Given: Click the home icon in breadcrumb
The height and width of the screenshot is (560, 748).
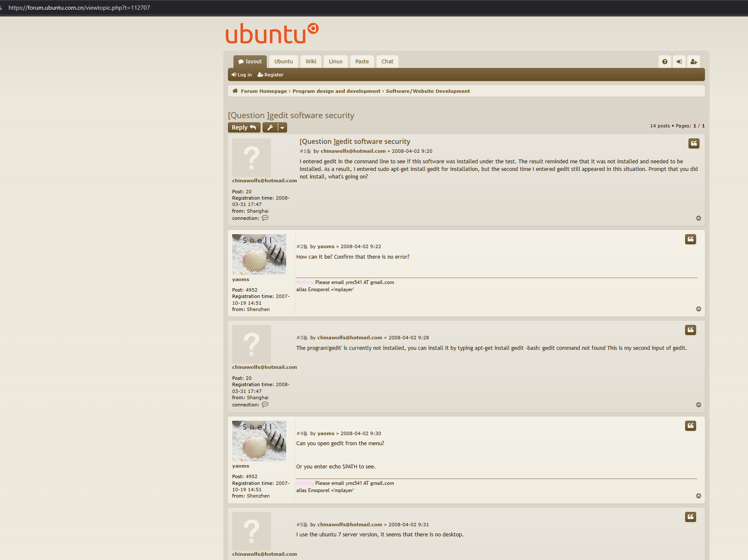Looking at the screenshot, I should coord(235,91).
